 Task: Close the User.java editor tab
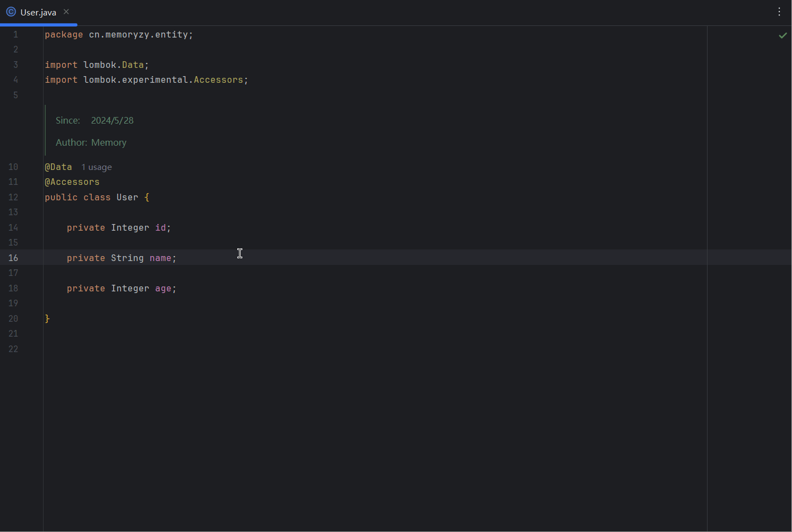[x=66, y=12]
